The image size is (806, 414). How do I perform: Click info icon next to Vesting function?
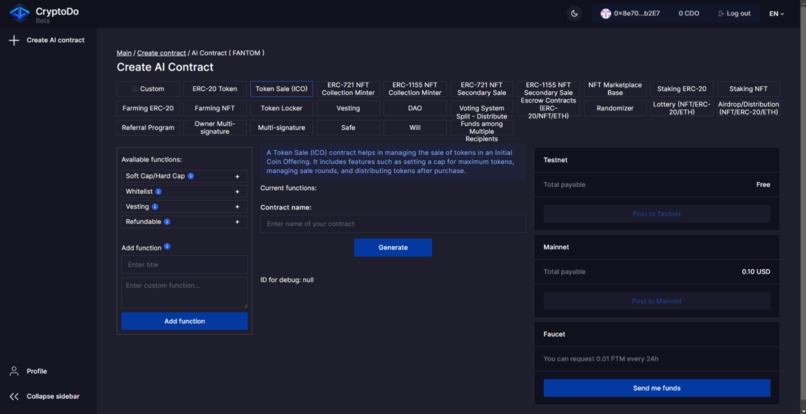[155, 206]
